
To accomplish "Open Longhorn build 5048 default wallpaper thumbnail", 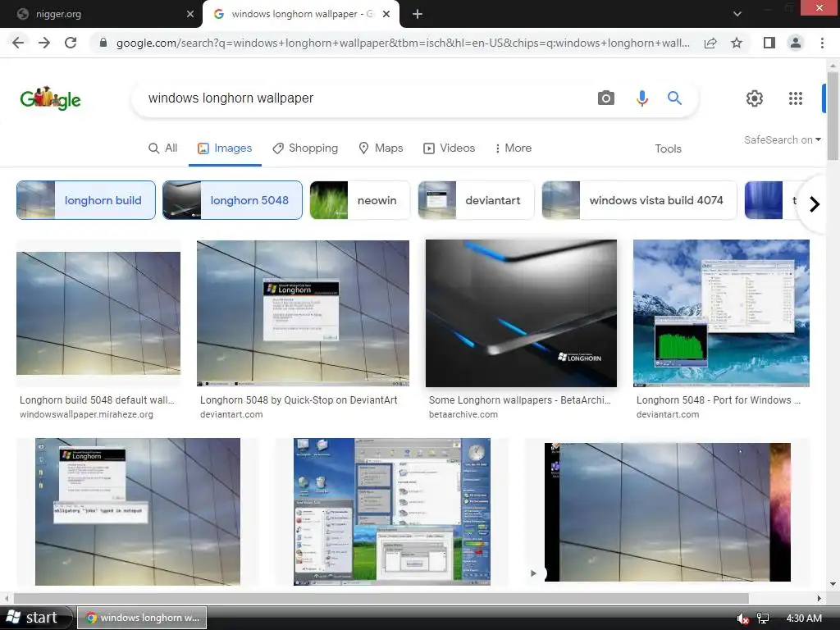I will pyautogui.click(x=98, y=313).
